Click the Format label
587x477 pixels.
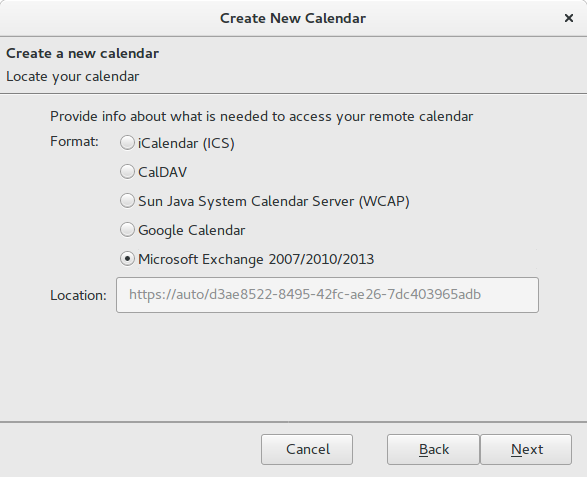[74, 142]
